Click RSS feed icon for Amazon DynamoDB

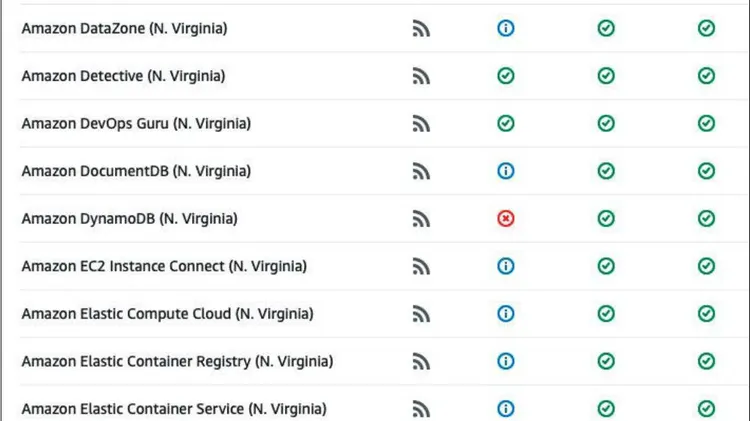click(x=421, y=218)
